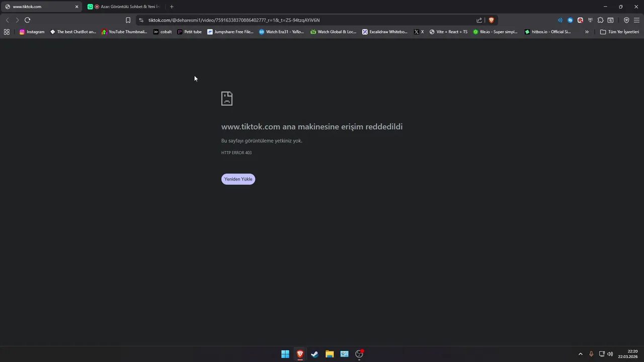
Task: Open the Tüm Yer İşaretleri folder
Action: point(619,32)
